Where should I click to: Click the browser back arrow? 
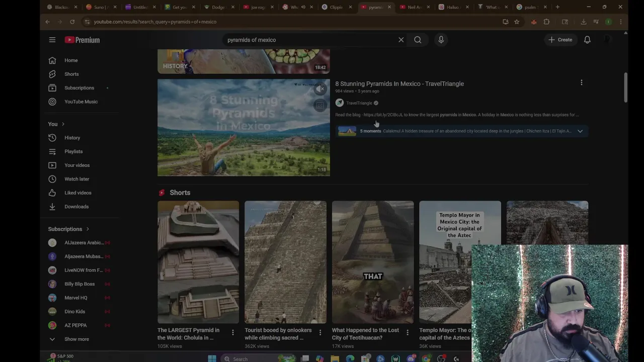47,22
